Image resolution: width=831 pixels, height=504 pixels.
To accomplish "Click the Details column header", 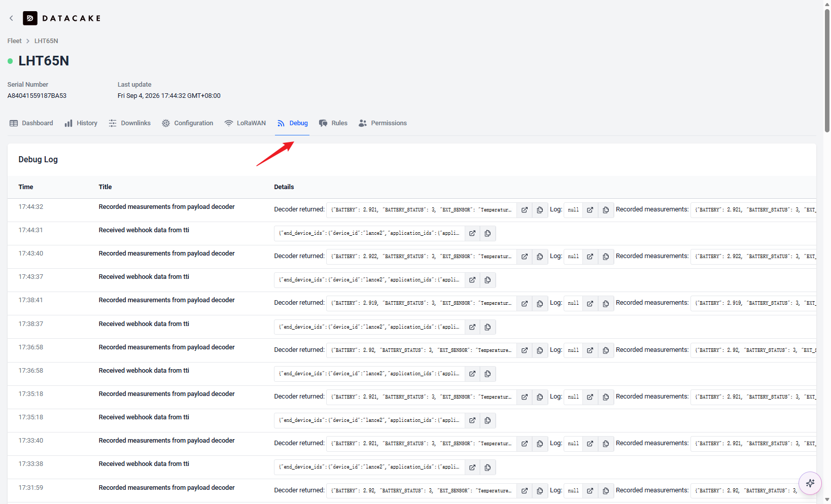I will click(284, 187).
